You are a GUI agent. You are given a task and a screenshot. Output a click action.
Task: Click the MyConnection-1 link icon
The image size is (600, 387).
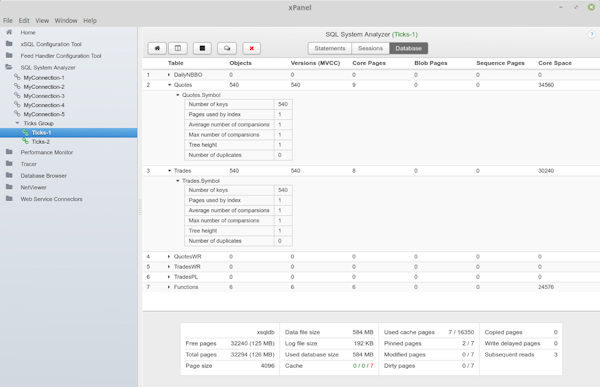click(17, 77)
